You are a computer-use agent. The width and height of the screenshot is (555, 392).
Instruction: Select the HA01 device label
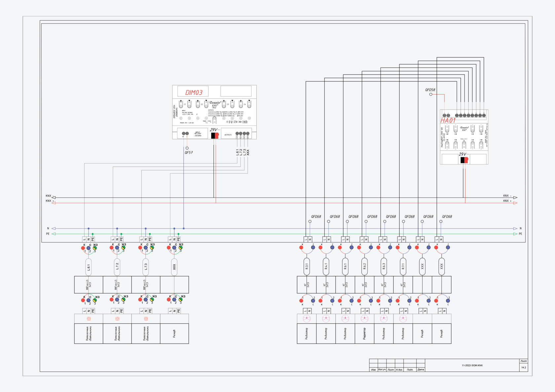(x=448, y=121)
